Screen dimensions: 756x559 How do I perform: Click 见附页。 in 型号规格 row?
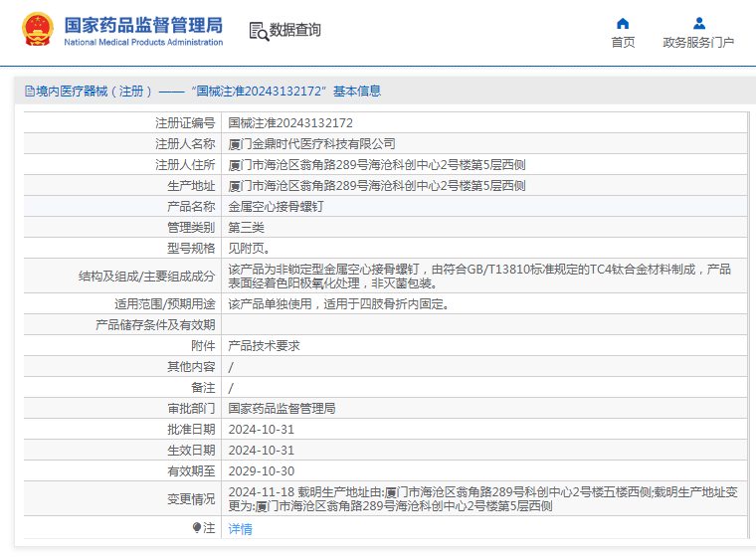pyautogui.click(x=249, y=249)
